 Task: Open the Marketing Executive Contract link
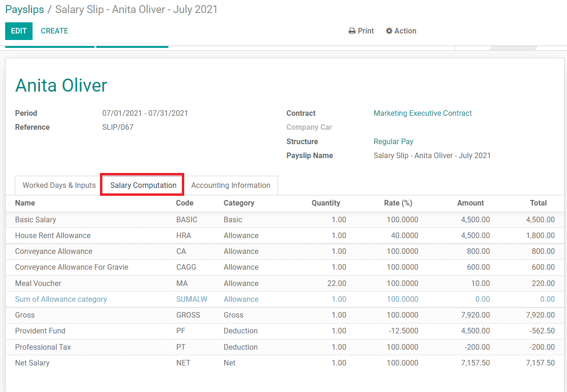point(422,113)
